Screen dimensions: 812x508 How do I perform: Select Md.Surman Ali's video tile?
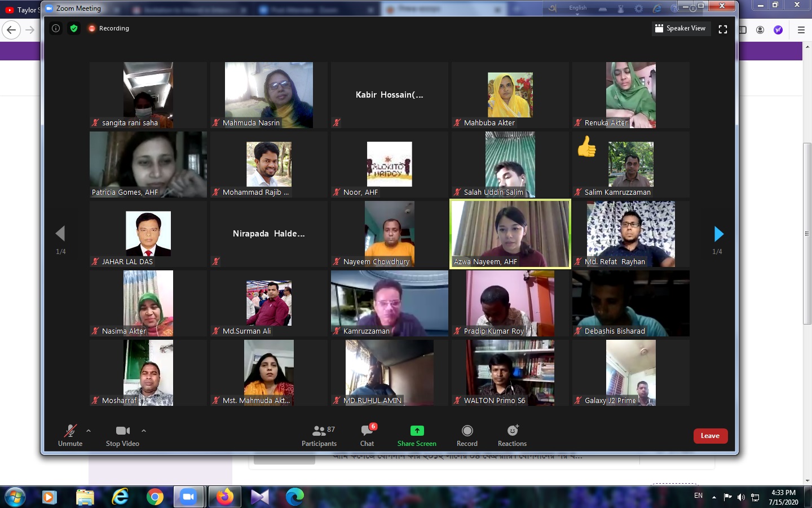[269, 303]
